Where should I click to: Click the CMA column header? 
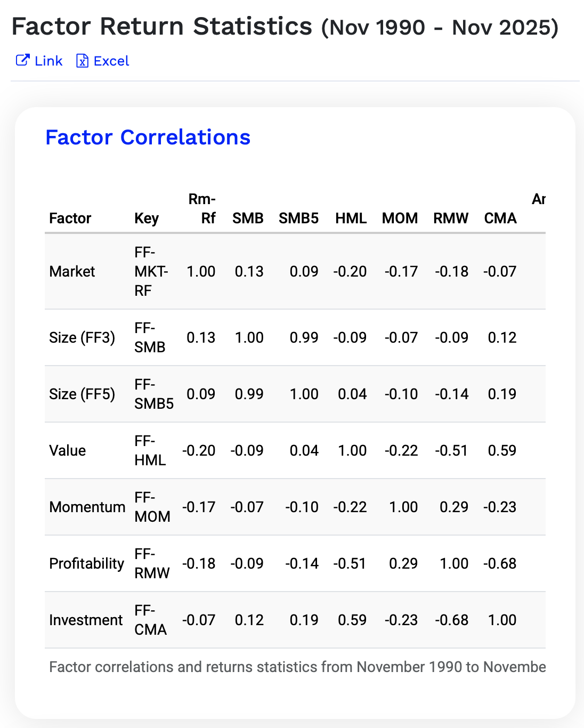pos(500,218)
